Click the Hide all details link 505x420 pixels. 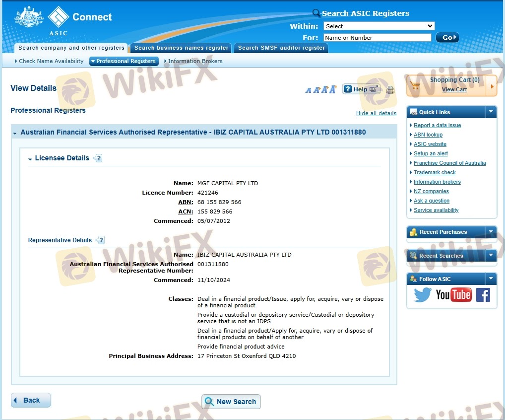376,113
